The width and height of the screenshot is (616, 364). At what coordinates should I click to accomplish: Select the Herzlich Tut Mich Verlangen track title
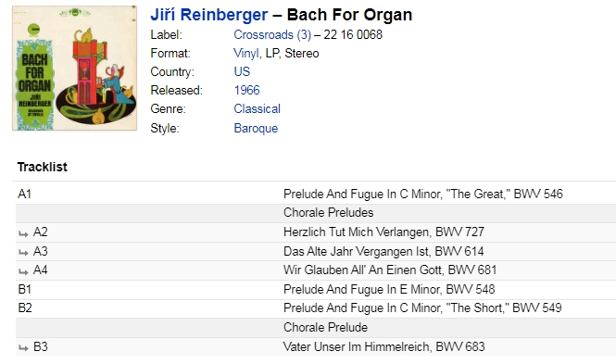click(383, 232)
